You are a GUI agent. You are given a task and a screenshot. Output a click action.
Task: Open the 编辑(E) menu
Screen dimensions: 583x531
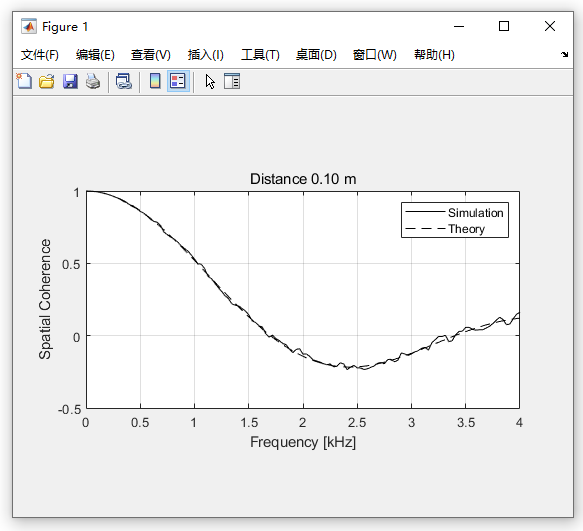(95, 55)
